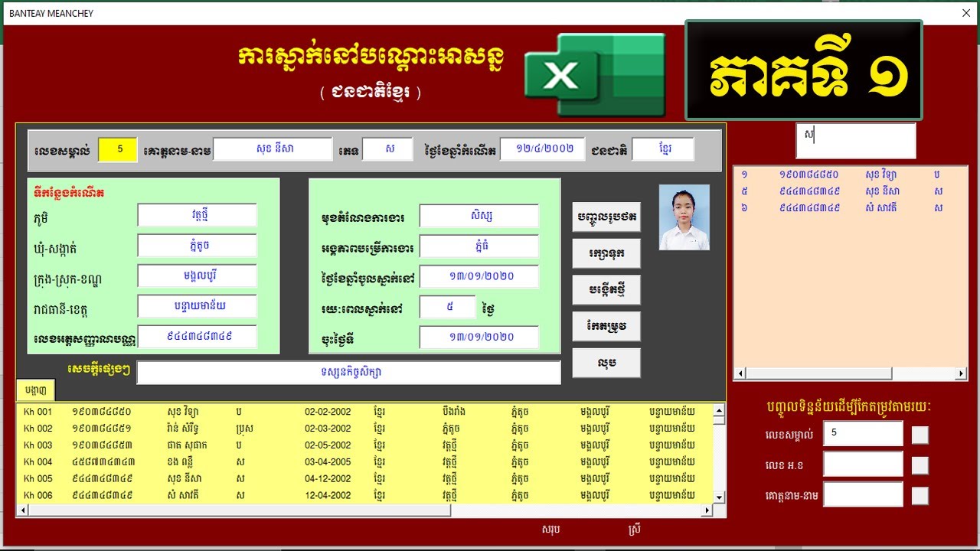
Task: Select row Kh 005 in the yellow list
Action: (x=364, y=479)
